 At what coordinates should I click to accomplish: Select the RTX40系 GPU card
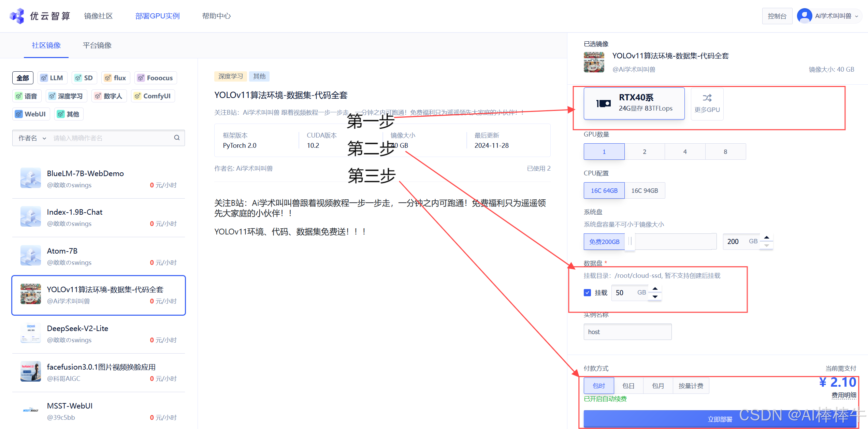coord(634,103)
